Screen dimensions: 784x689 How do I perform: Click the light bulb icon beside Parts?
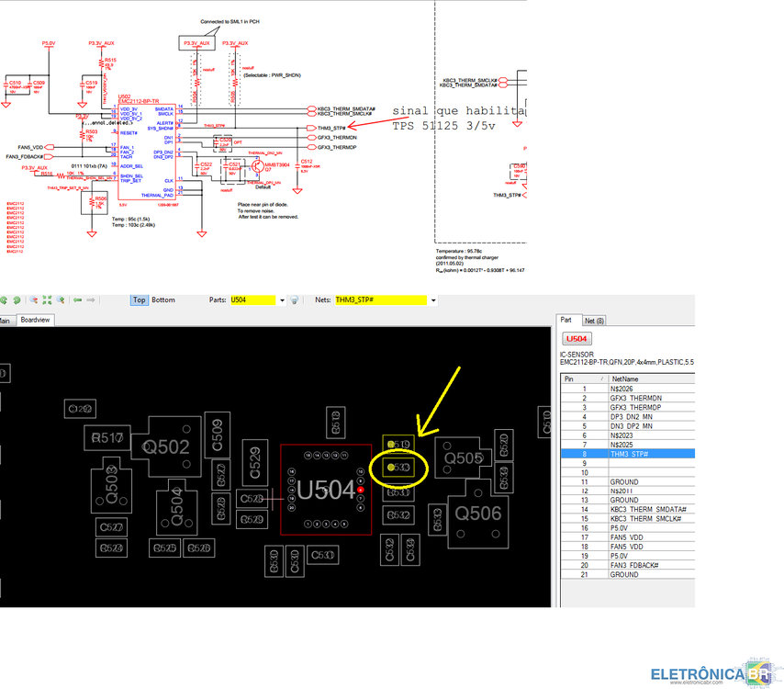point(295,299)
